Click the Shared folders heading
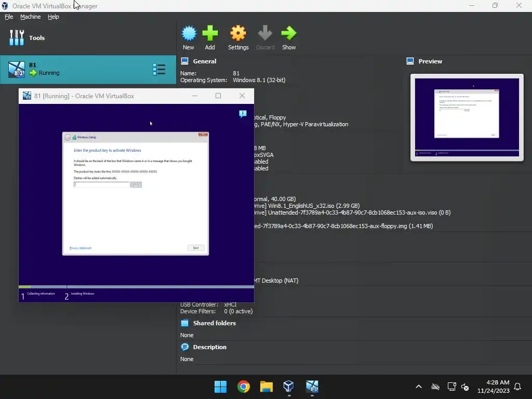Viewport: 532px width, 399px height. (x=214, y=323)
